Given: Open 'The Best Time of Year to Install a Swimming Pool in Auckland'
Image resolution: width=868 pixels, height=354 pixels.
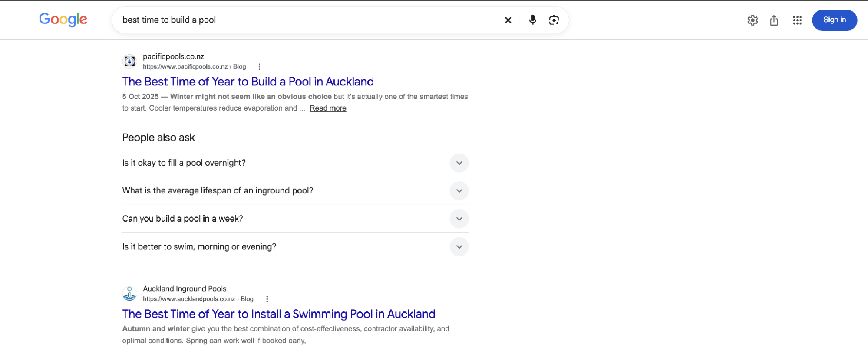Looking at the screenshot, I should tap(279, 314).
